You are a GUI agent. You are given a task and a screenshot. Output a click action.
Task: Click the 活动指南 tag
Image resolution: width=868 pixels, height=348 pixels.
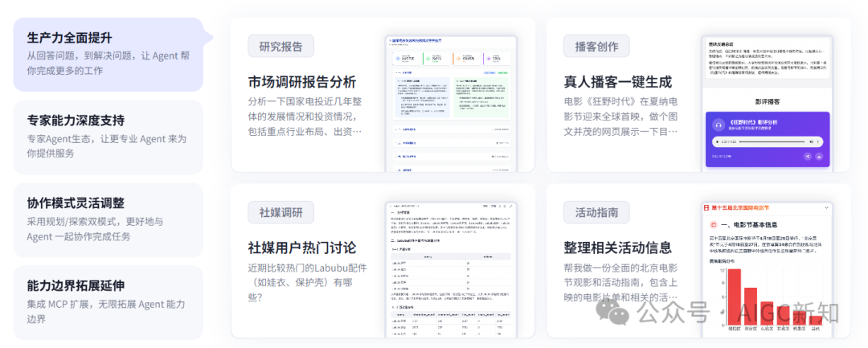[596, 212]
